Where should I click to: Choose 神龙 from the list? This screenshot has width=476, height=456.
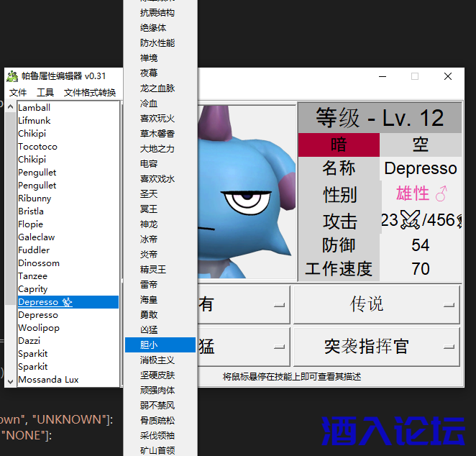(160, 224)
